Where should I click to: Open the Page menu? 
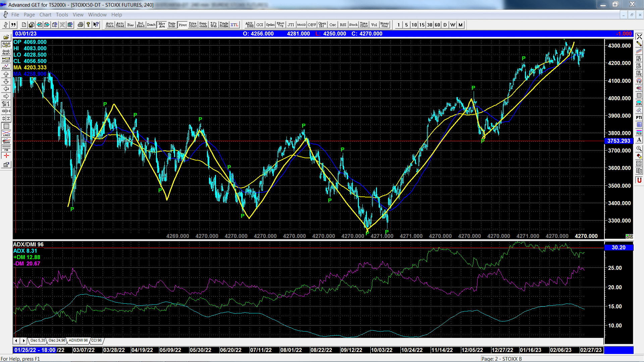(x=29, y=15)
